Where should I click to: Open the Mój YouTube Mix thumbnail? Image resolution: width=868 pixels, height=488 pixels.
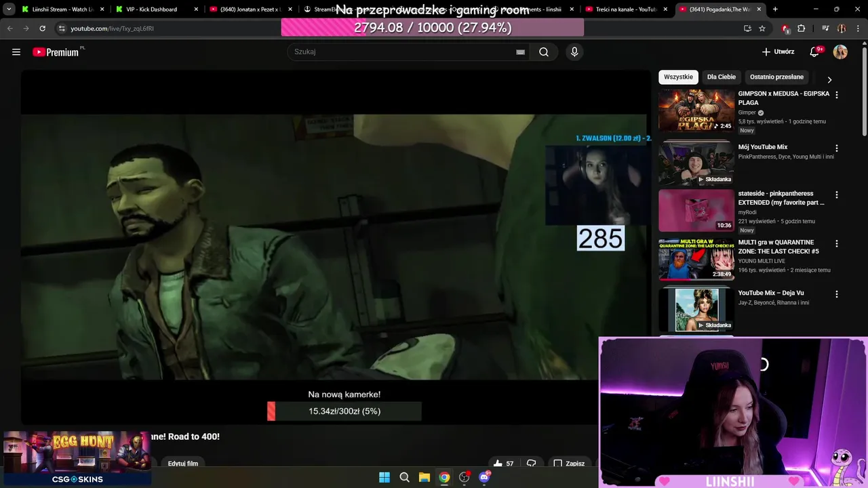pyautogui.click(x=696, y=163)
